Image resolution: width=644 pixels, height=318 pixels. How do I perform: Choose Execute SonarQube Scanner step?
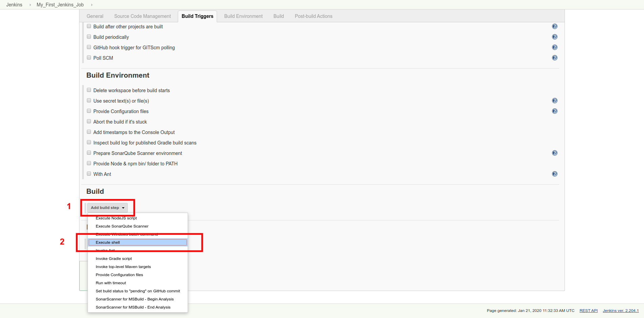coord(138,226)
